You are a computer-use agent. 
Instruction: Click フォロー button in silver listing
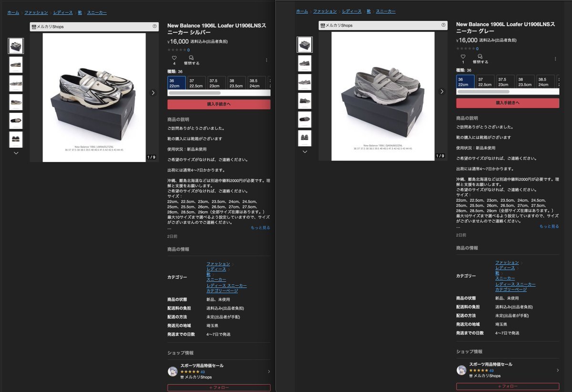coord(219,388)
